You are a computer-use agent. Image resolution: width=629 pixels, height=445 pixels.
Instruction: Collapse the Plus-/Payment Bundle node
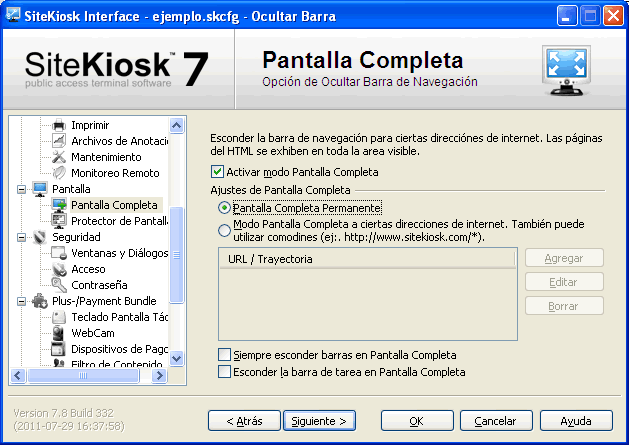click(22, 301)
